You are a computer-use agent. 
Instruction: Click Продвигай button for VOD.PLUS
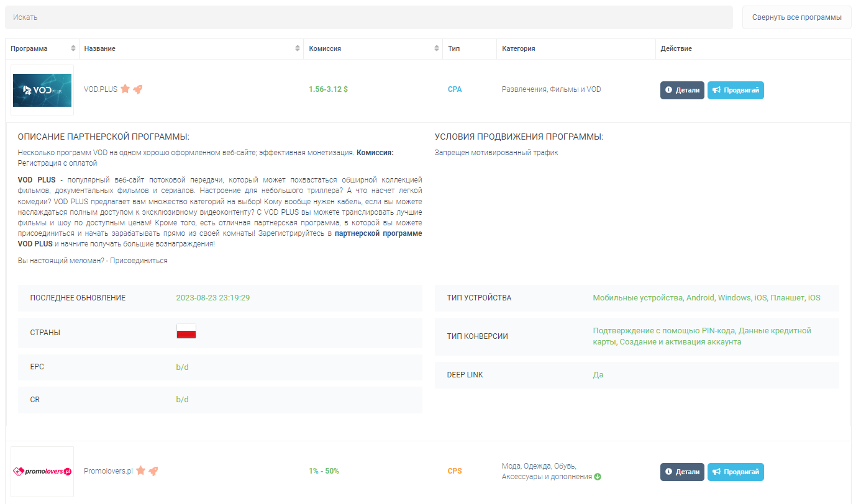click(x=735, y=90)
